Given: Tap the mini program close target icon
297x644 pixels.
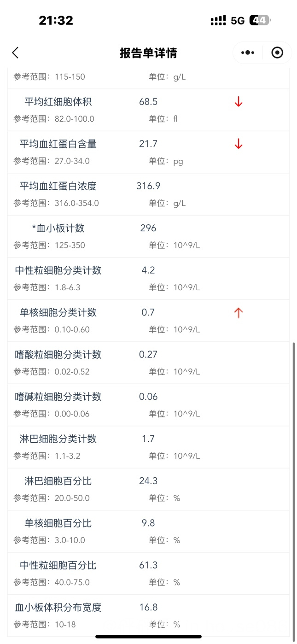Looking at the screenshot, I should [277, 53].
